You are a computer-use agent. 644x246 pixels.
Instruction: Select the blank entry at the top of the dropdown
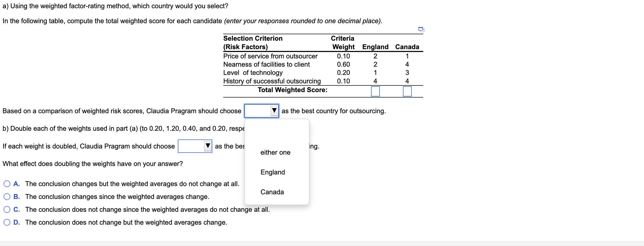(x=276, y=131)
